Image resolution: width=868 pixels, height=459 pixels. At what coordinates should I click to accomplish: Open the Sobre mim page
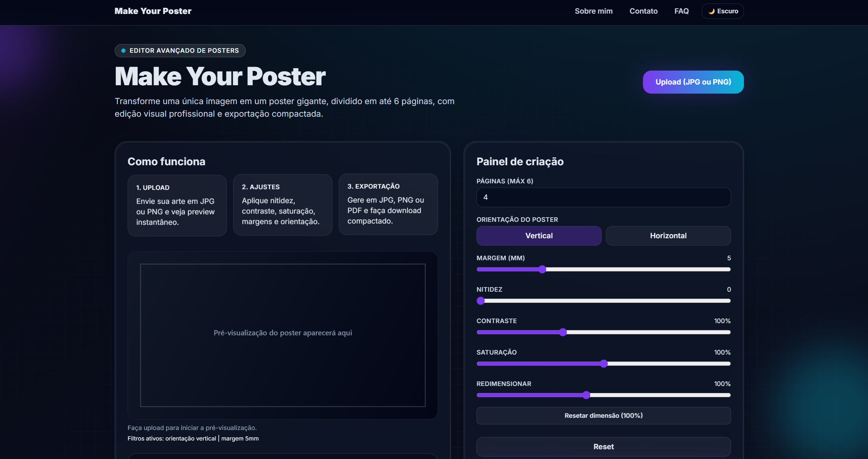point(594,11)
